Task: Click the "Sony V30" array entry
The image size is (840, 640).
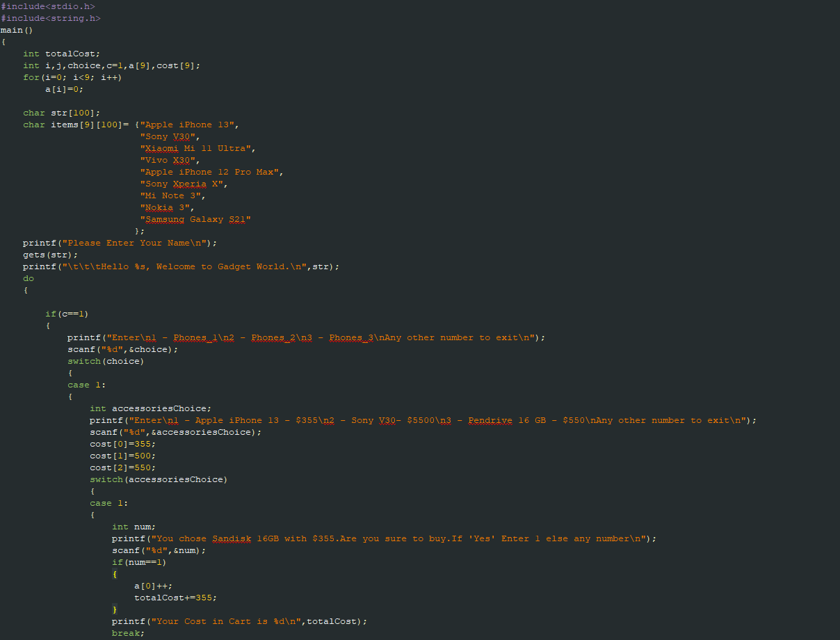Action: pos(170,136)
